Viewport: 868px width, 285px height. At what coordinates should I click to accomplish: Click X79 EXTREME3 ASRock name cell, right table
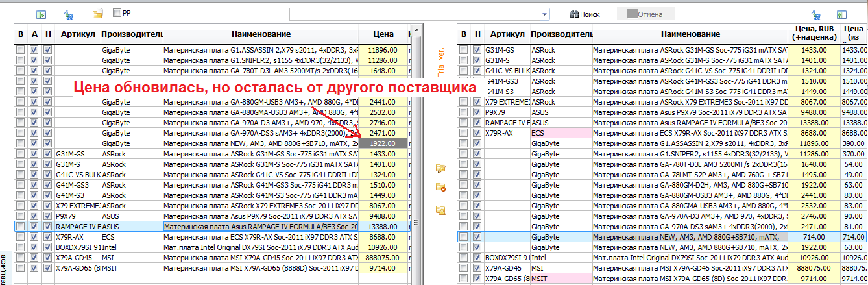pos(690,102)
